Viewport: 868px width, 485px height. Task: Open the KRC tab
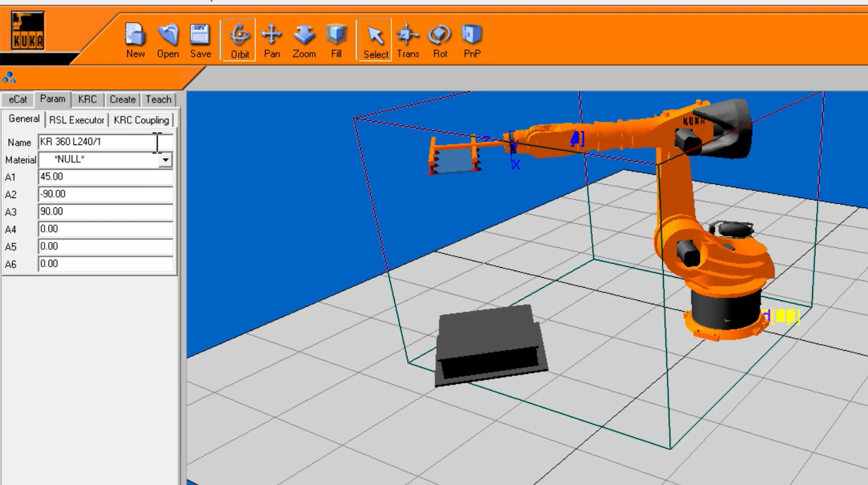tap(87, 100)
